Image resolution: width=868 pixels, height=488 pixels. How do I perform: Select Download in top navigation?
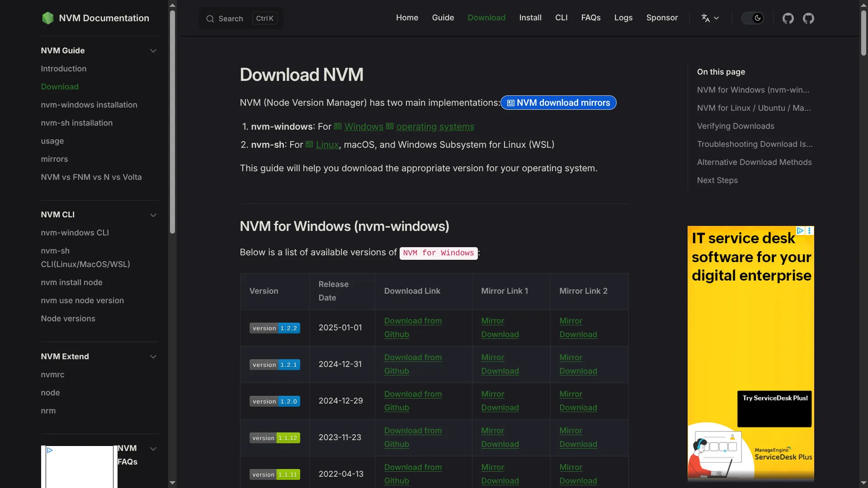coord(486,18)
